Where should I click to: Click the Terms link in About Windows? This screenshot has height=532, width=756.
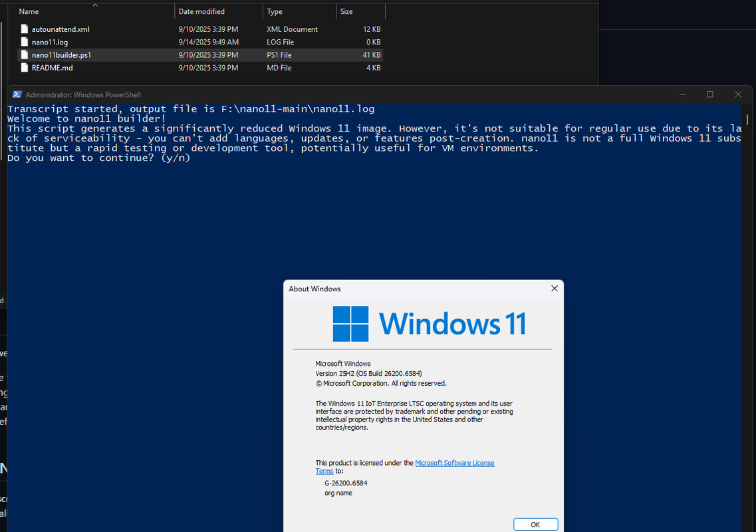(x=324, y=471)
